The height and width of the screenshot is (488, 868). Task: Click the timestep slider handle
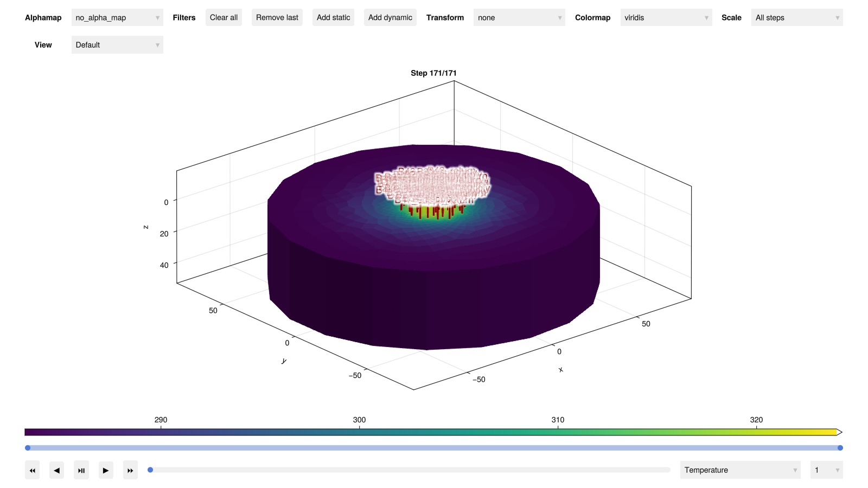(x=150, y=470)
